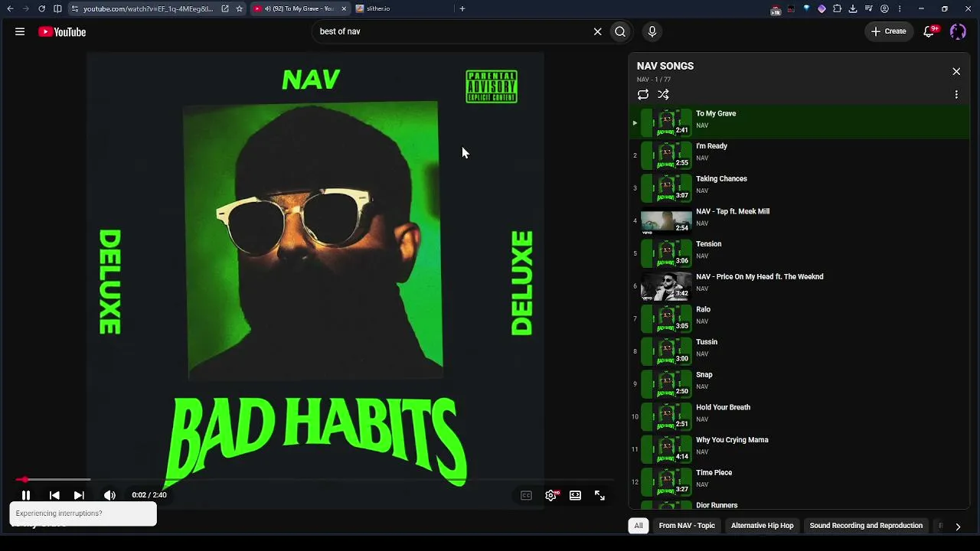Viewport: 980px width, 551px height.
Task: Focus the search box with 'best of nav'
Action: (452, 31)
